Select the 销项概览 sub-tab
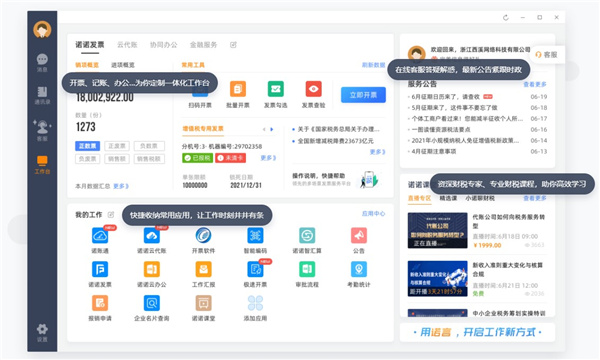 click(87, 65)
